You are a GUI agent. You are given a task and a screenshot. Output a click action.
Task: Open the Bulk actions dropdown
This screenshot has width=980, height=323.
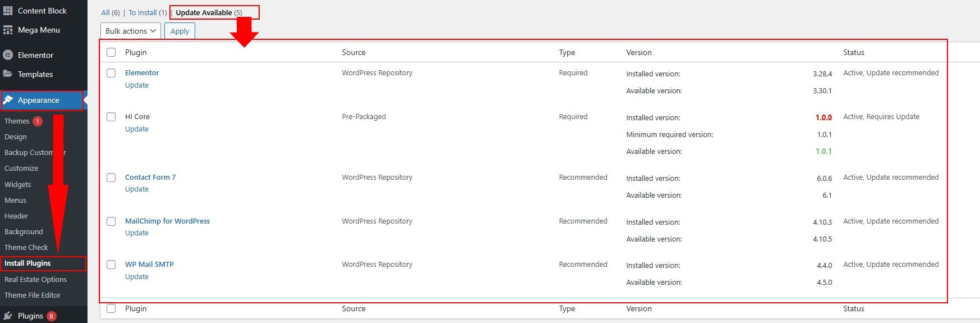(x=130, y=31)
